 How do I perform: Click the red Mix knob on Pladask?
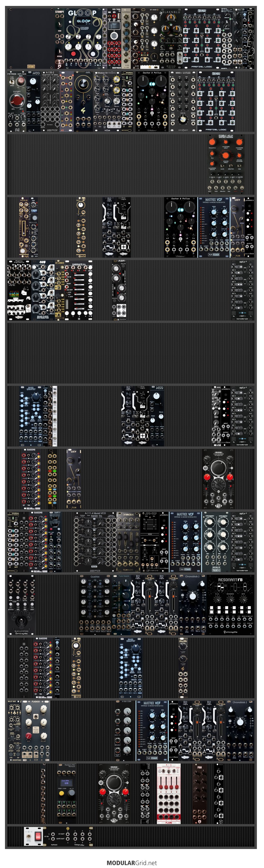[x=28, y=735]
